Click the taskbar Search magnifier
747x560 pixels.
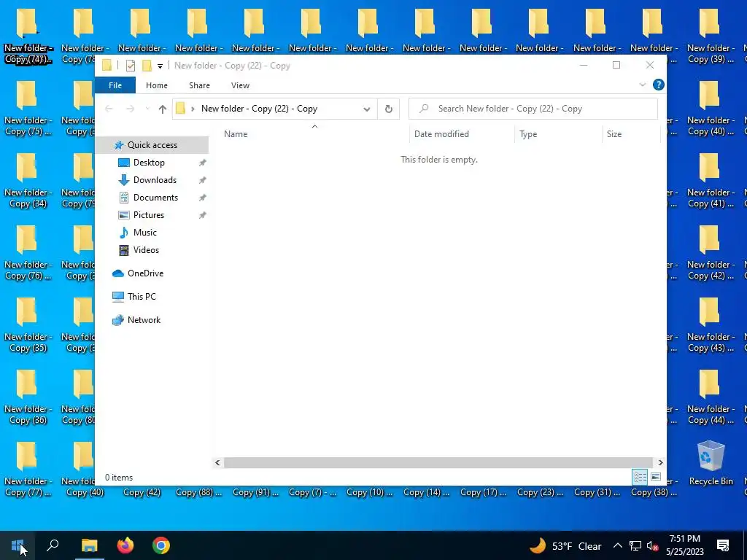[53, 545]
